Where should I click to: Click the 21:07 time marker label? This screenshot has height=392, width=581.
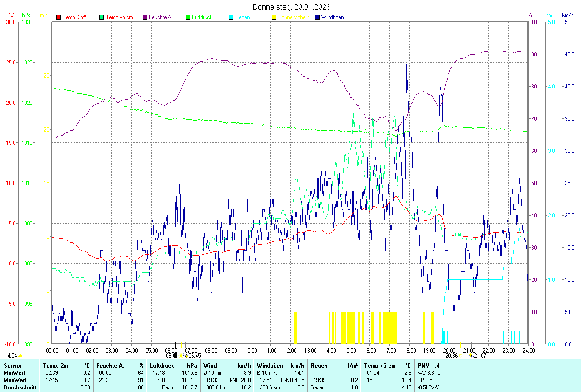pos(480,356)
